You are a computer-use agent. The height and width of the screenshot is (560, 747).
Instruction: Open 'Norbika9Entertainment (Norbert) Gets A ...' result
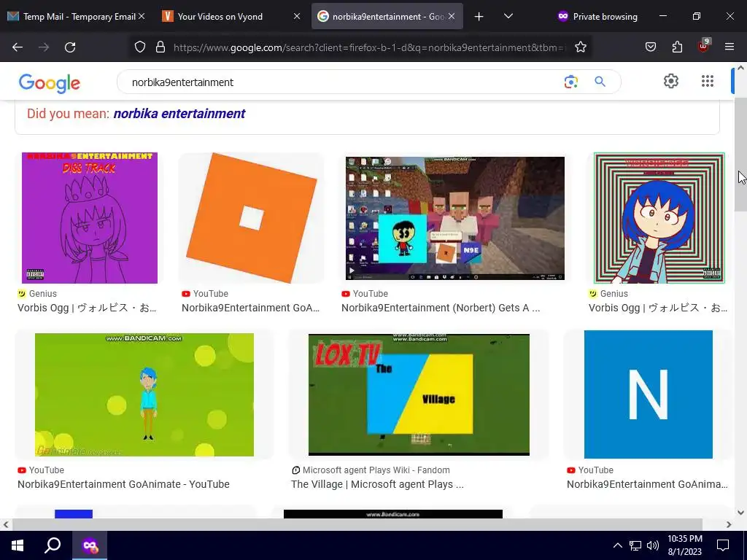[x=441, y=308]
